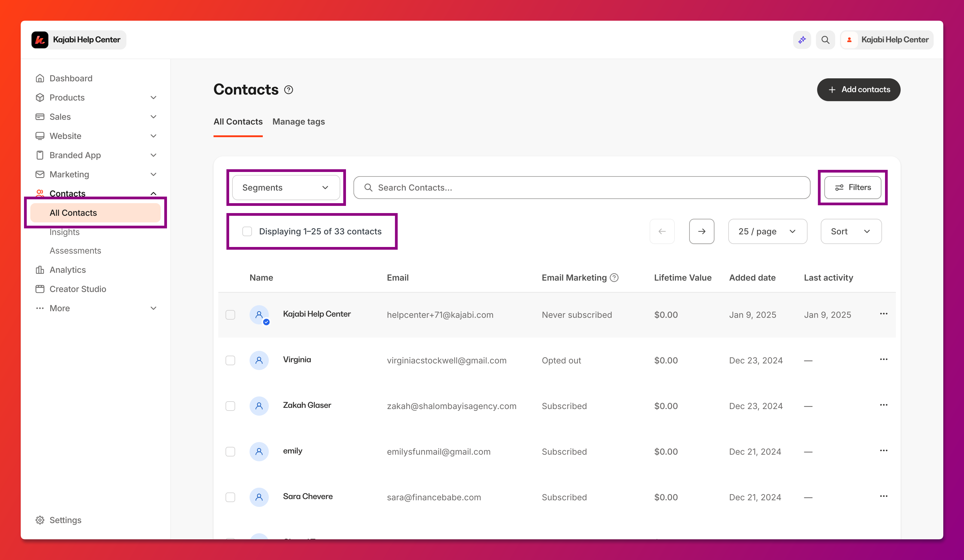Check the box for Kajabi Help Center row

pos(230,315)
